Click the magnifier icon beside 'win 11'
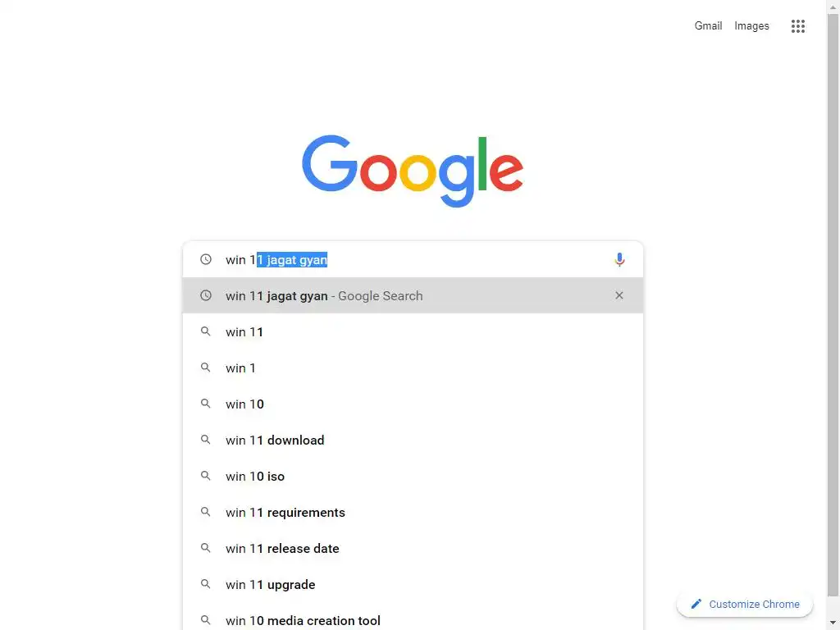The image size is (840, 630). click(206, 331)
